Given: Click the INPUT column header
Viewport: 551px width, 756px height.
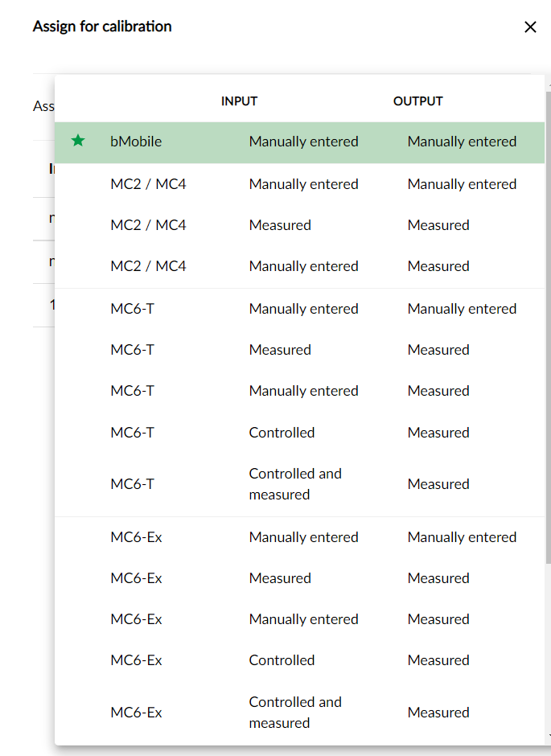Looking at the screenshot, I should (x=239, y=101).
